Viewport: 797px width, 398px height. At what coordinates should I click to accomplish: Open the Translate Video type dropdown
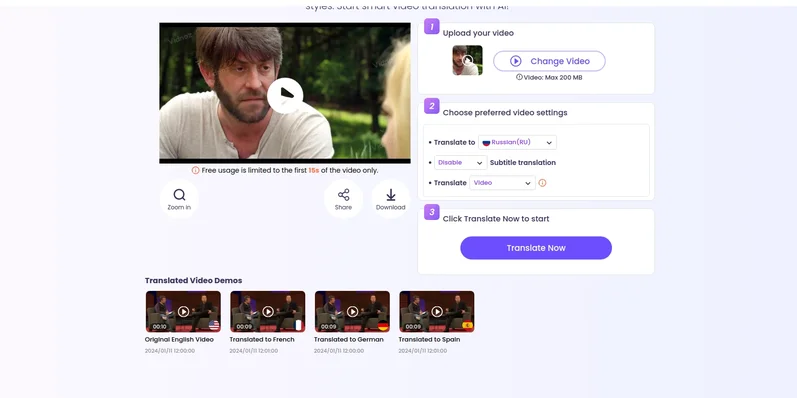[502, 182]
